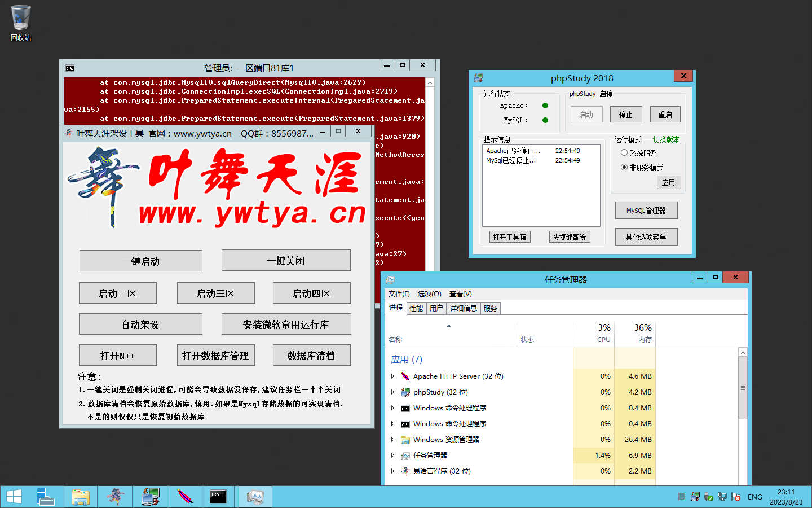Click the phpStudy process icon

coord(405,392)
